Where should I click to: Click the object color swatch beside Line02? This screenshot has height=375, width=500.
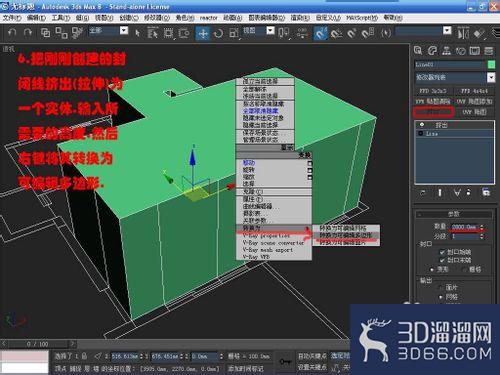pyautogui.click(x=491, y=65)
